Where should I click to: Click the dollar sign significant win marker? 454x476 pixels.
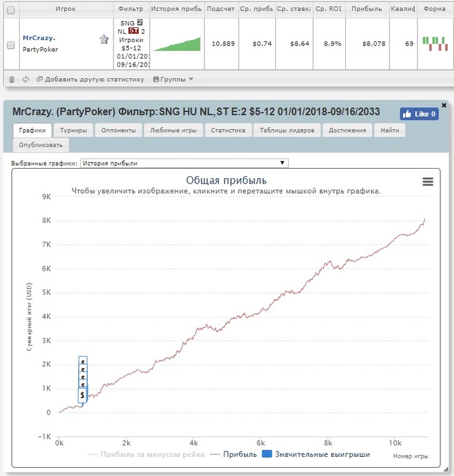[82, 395]
